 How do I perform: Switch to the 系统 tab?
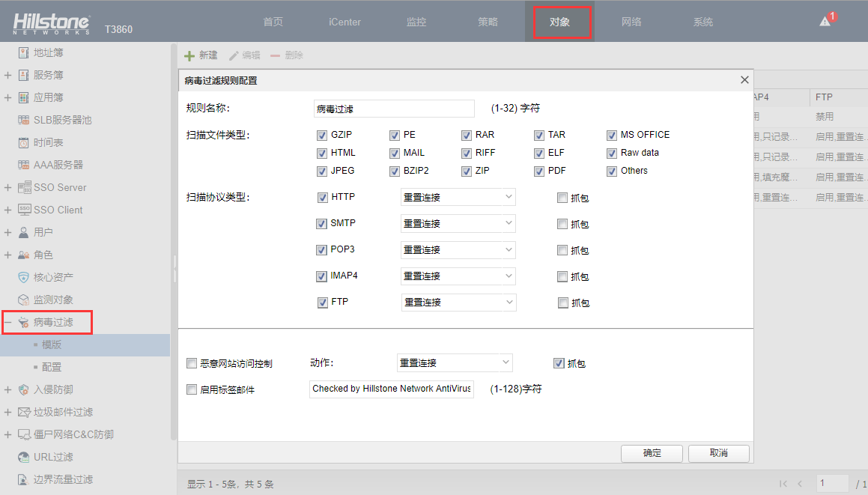coord(703,22)
